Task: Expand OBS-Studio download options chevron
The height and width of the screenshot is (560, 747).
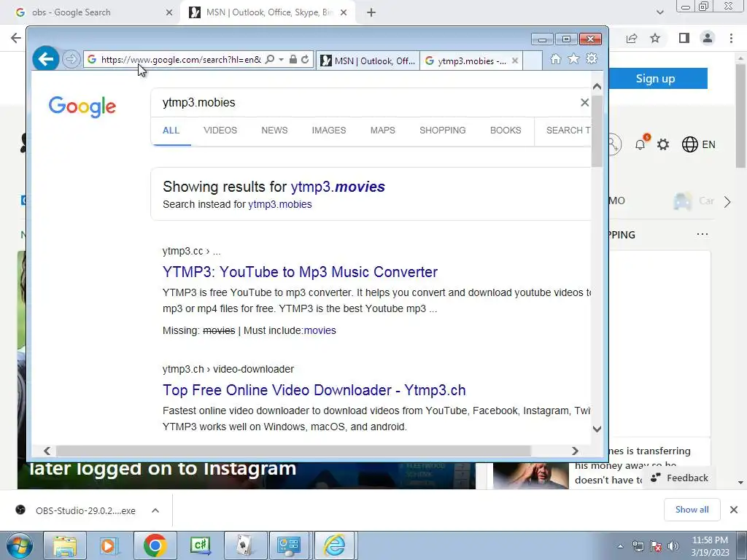Action: (155, 510)
